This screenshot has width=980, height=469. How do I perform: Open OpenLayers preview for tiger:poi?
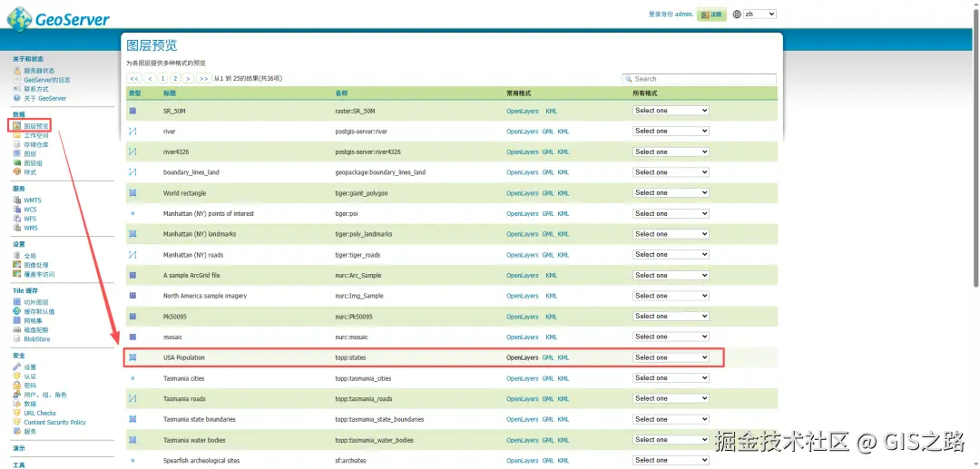pos(522,213)
